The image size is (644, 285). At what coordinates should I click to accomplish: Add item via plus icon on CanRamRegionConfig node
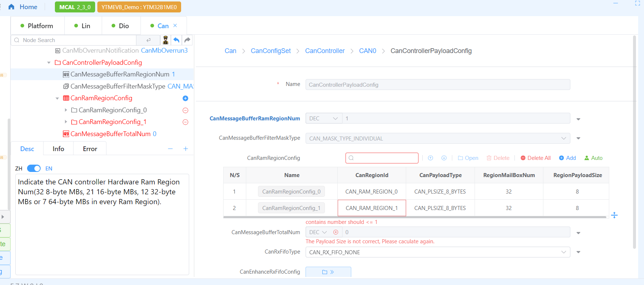tap(186, 98)
